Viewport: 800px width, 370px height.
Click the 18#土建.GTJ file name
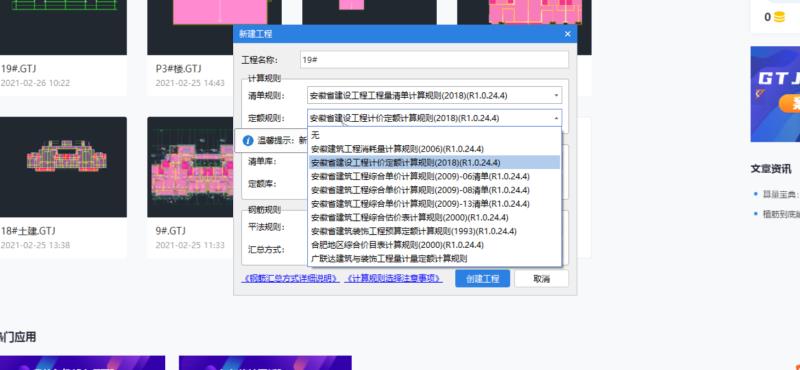[28, 231]
